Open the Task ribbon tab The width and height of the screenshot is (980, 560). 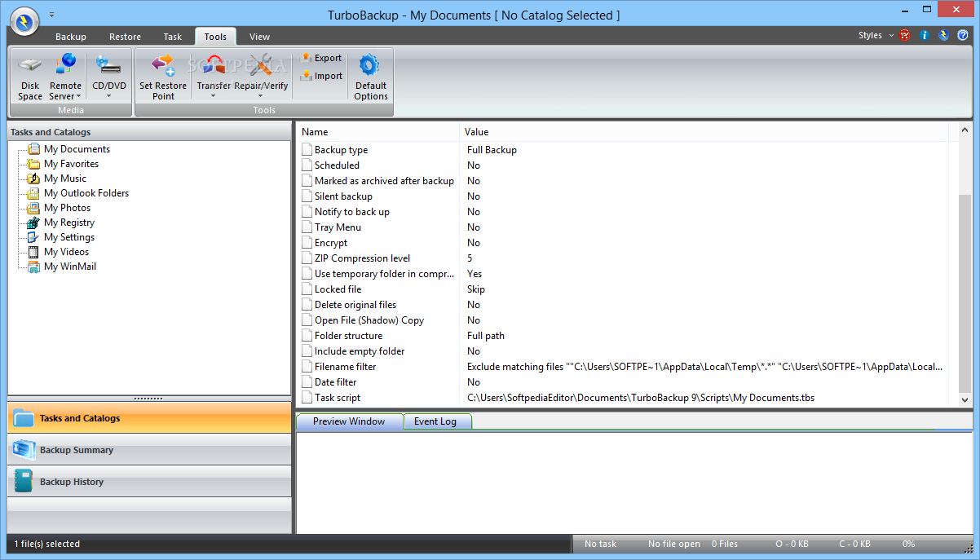pos(172,37)
